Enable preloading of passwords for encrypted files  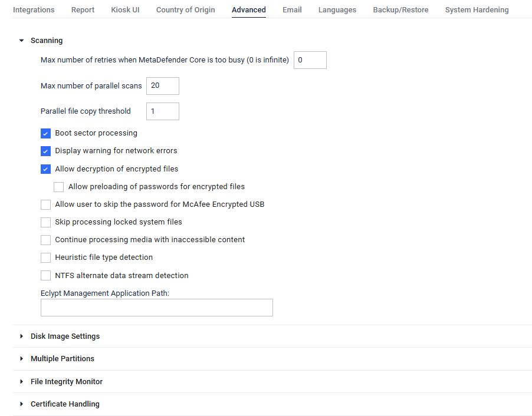(59, 187)
